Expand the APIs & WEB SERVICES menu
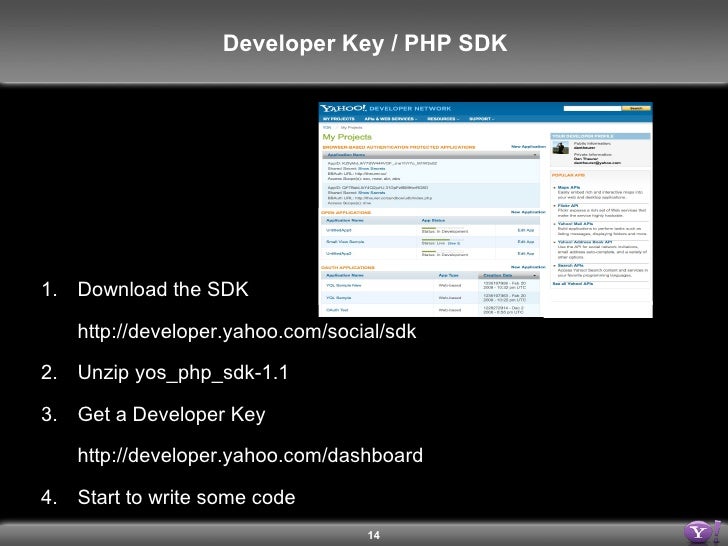The height and width of the screenshot is (546, 728). pyautogui.click(x=390, y=119)
